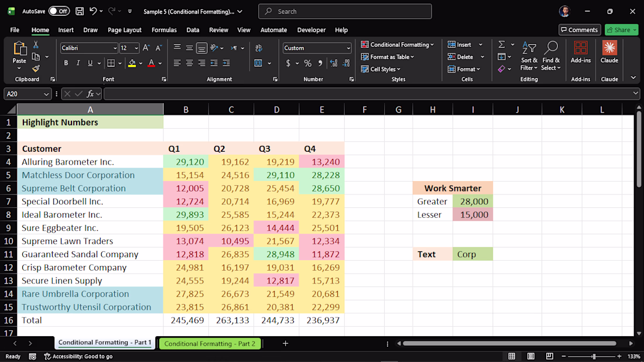Click Decrease Indent icon
This screenshot has width=644, height=362.
214,63
